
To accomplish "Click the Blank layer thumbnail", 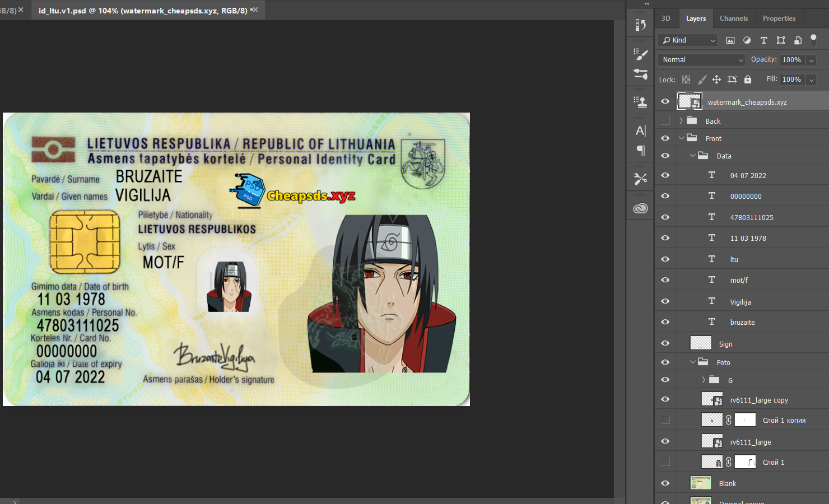I will (x=701, y=483).
